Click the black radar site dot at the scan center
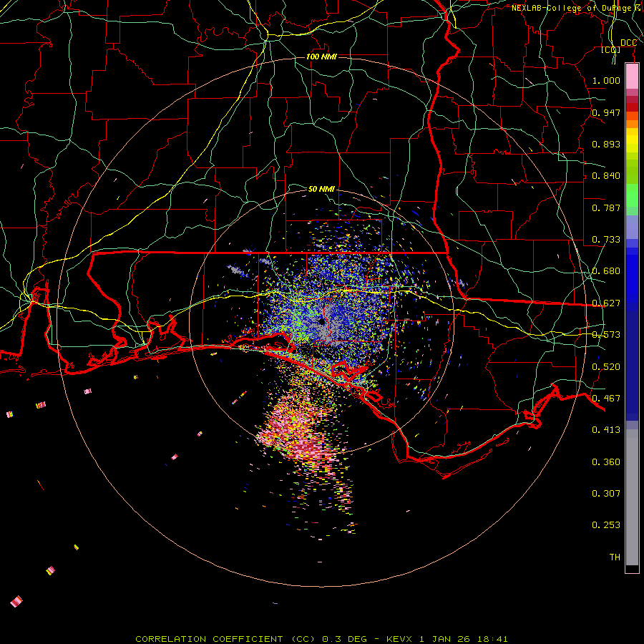Viewport: 644px width, 644px height. click(x=321, y=321)
